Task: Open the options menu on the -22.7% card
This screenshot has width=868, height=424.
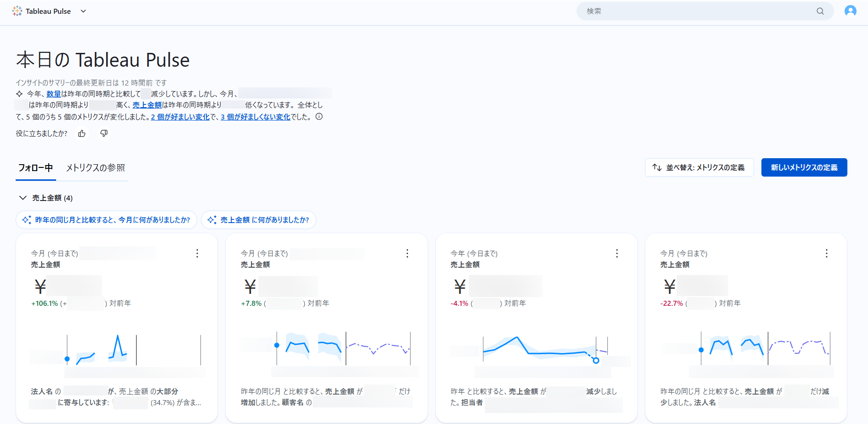Action: [x=826, y=253]
